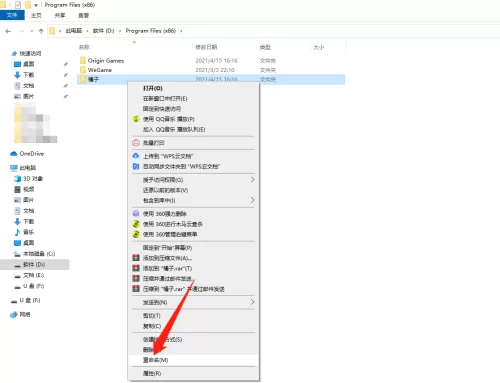
Task: Click the properties checkmark icon in title bar
Action: click(x=18, y=5)
